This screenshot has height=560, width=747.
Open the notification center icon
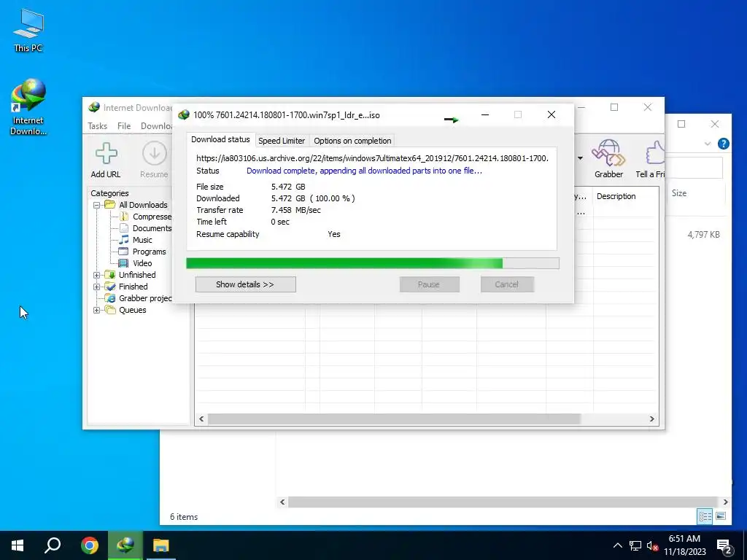(724, 547)
